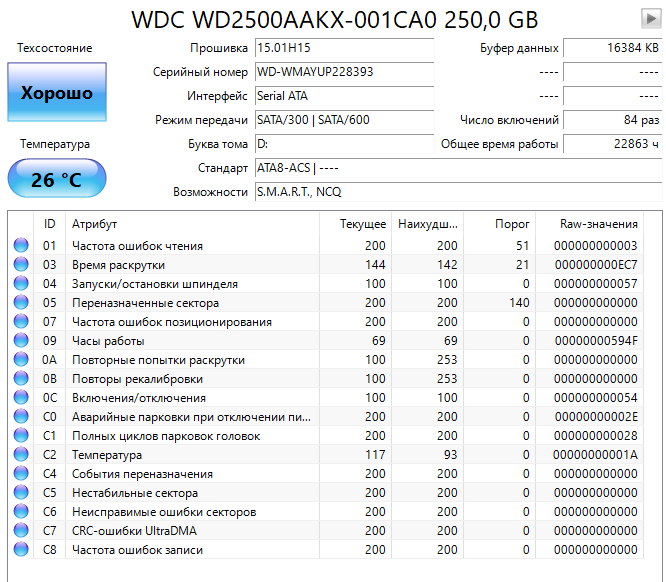Viewport: 666px width, 582px height.
Task: Click the 26 °C temperature button
Action: (x=57, y=178)
